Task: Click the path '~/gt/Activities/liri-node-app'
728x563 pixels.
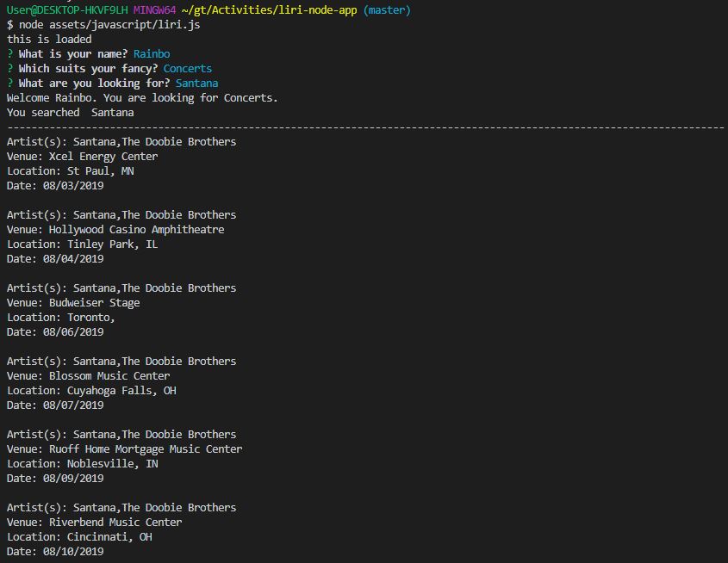Action: click(270, 9)
